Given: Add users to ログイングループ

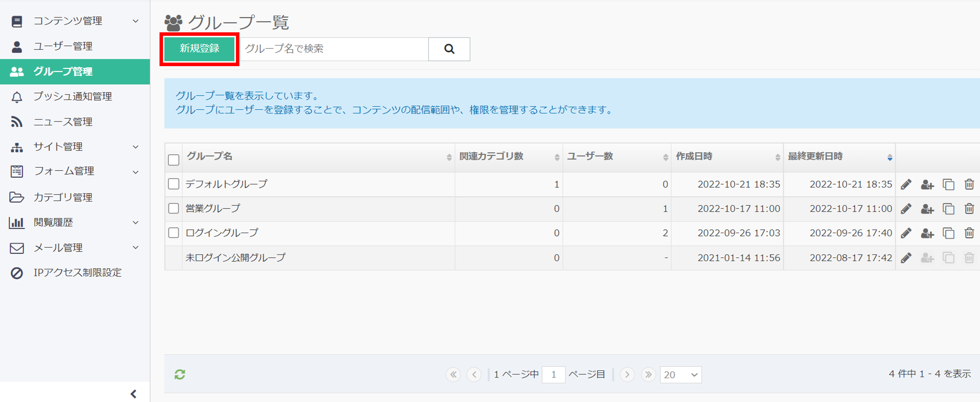Looking at the screenshot, I should tap(927, 233).
